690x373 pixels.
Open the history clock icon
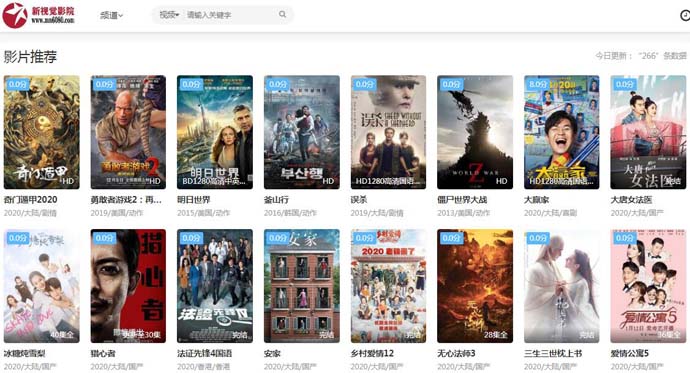click(685, 15)
